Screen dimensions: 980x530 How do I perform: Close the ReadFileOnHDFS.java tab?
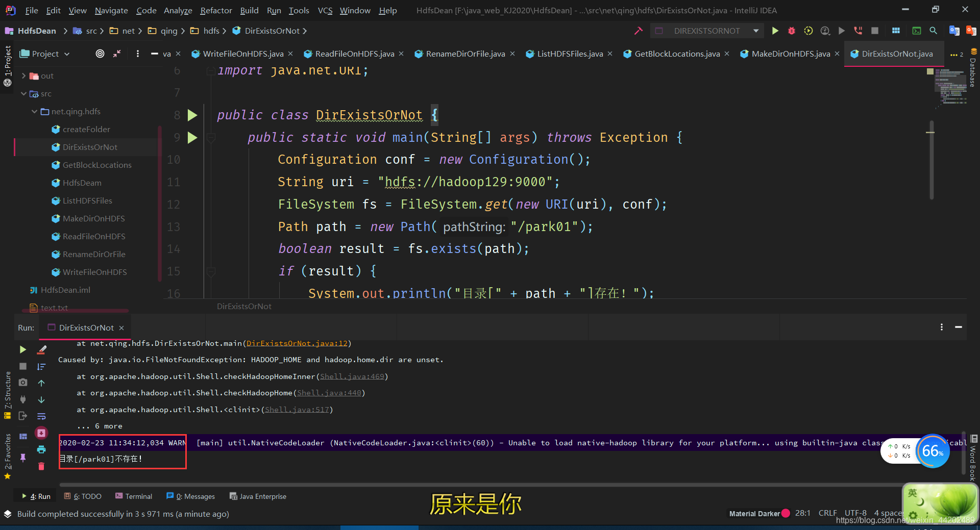401,54
